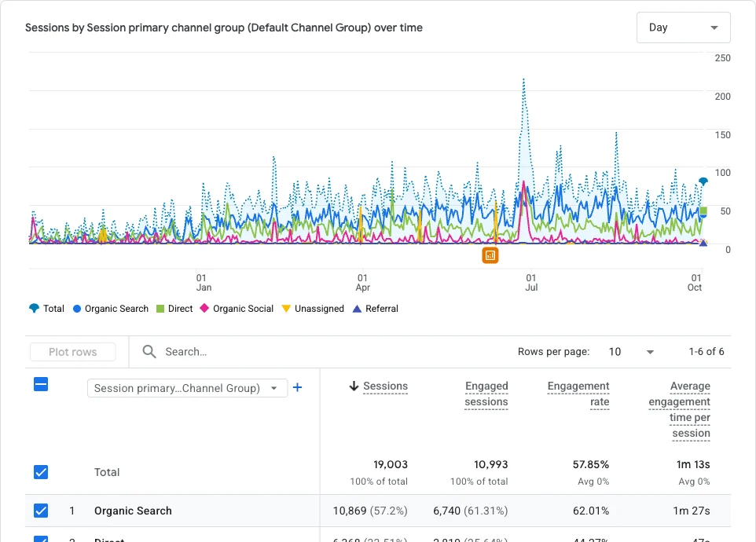Click the 6,740 engaged sessions value
The height and width of the screenshot is (542, 756).
[447, 511]
